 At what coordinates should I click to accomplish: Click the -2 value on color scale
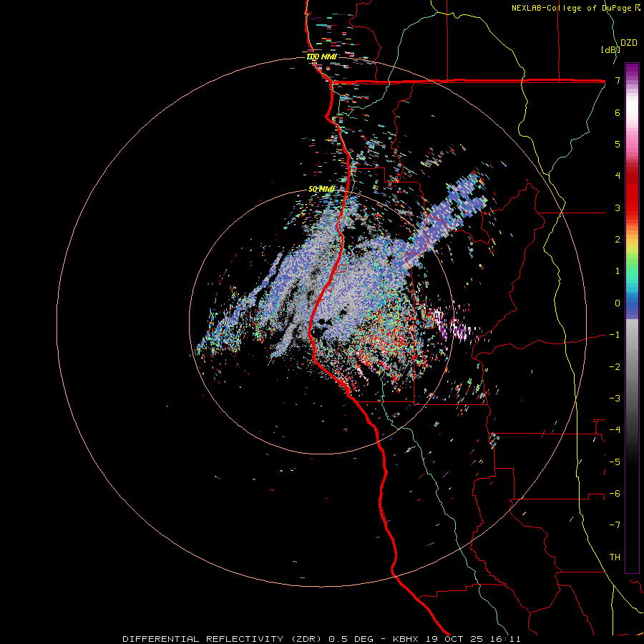click(615, 367)
